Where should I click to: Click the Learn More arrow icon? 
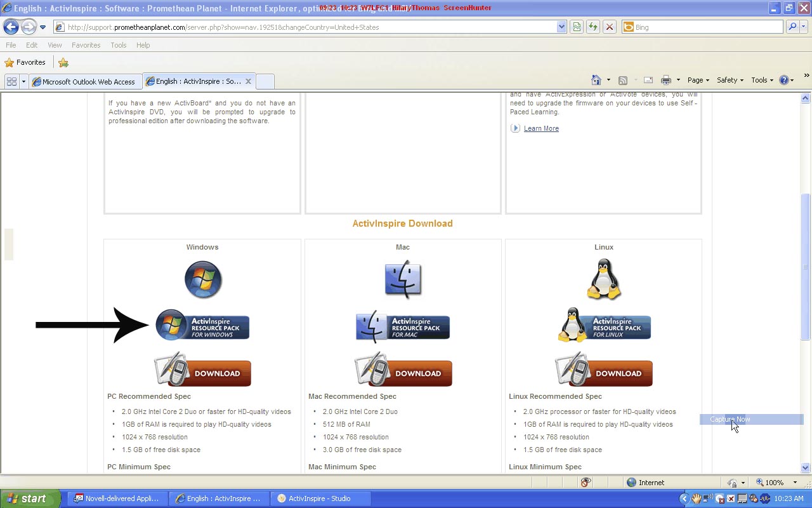point(515,128)
